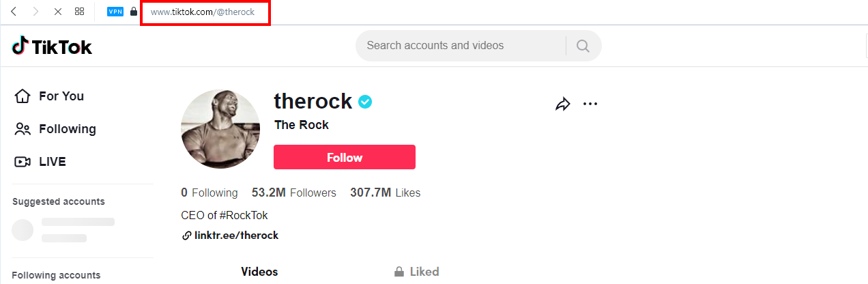
Task: Click therock's profile picture
Action: (220, 128)
